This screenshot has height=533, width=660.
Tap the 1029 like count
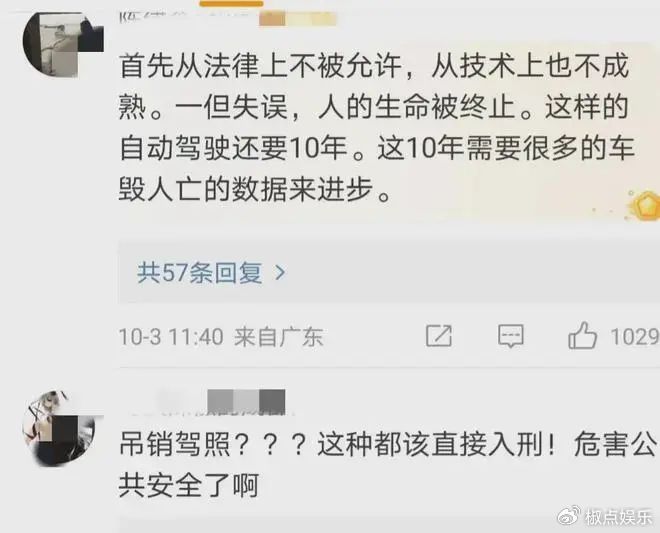coord(635,337)
